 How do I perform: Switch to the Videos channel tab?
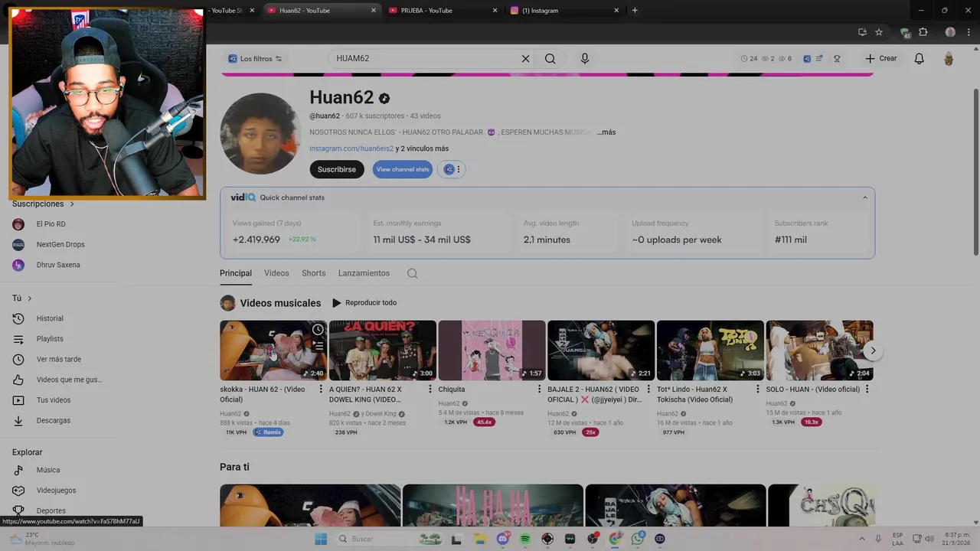click(276, 273)
